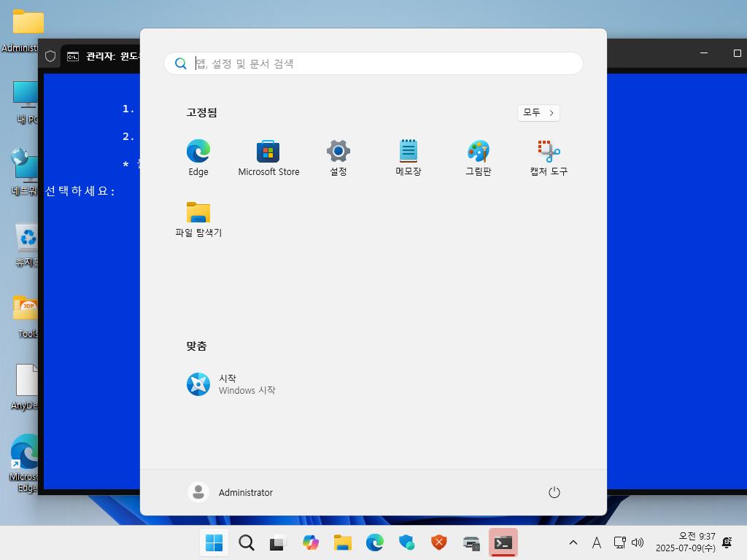Open File Explorer on taskbar
Screen dimensions: 747x560
tap(343, 542)
